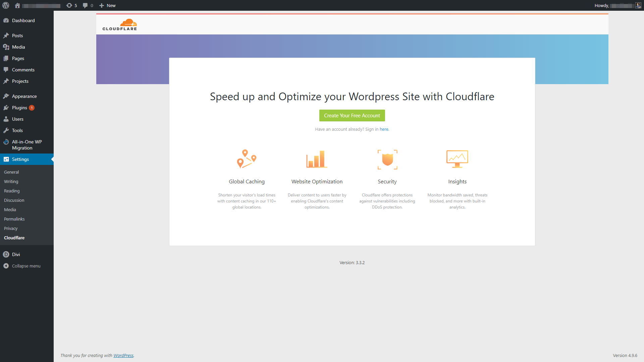Screen dimensions: 644x362
Task: Click the Divi settings icon
Action: click(6, 254)
